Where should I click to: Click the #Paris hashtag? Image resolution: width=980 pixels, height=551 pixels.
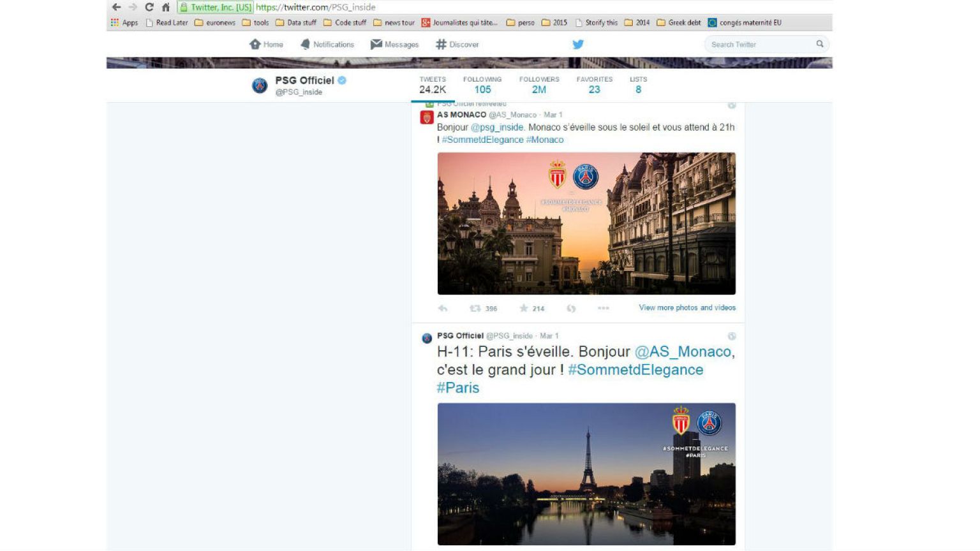point(458,388)
